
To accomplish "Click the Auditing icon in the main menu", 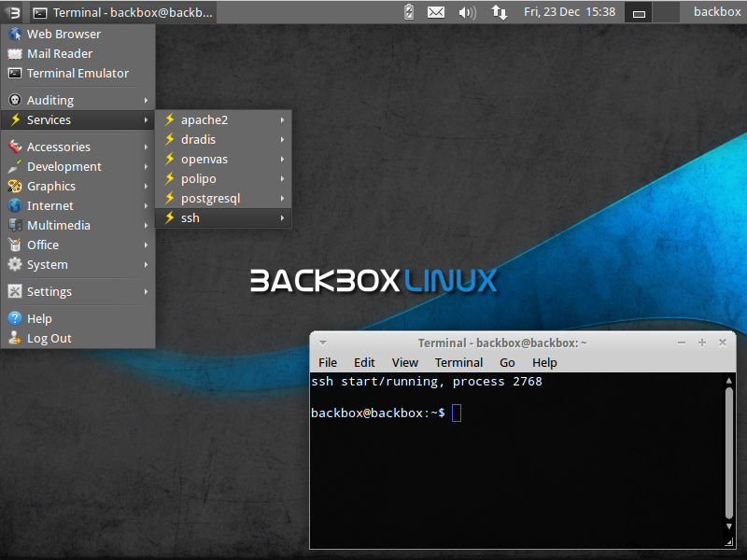I will (13, 100).
